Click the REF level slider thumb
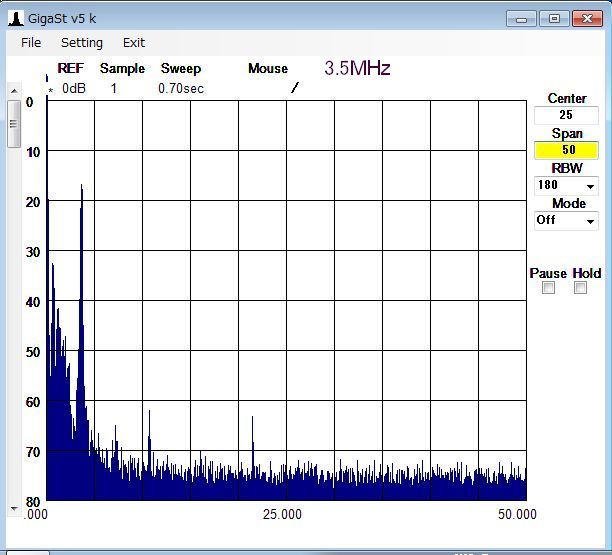The height and width of the screenshot is (555, 612). [14, 124]
